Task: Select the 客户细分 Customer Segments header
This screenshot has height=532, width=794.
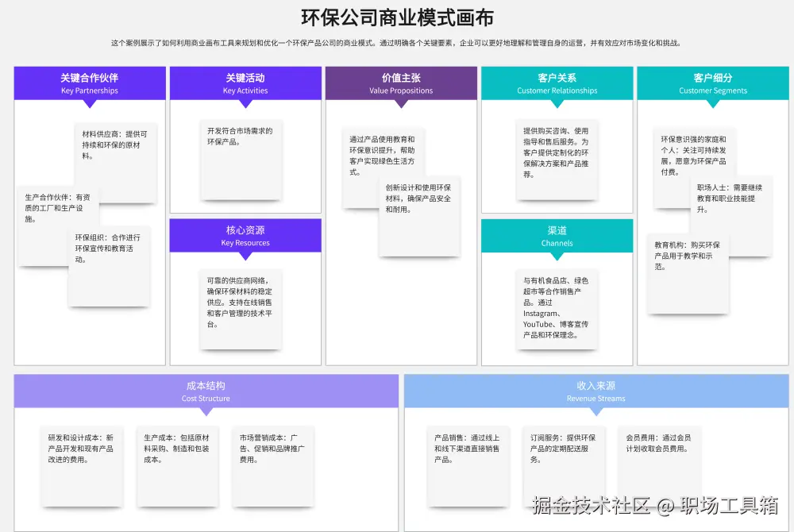Action: pos(712,82)
